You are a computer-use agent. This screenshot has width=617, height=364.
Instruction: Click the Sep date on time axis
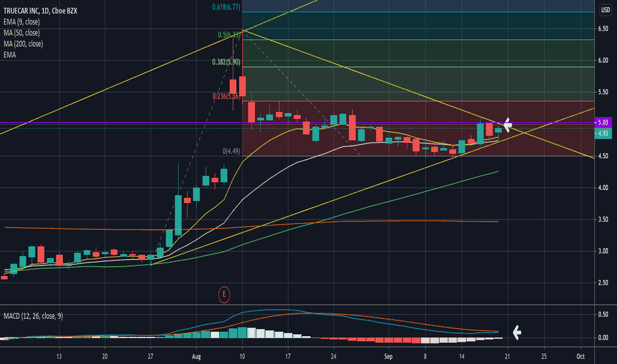coord(389,357)
